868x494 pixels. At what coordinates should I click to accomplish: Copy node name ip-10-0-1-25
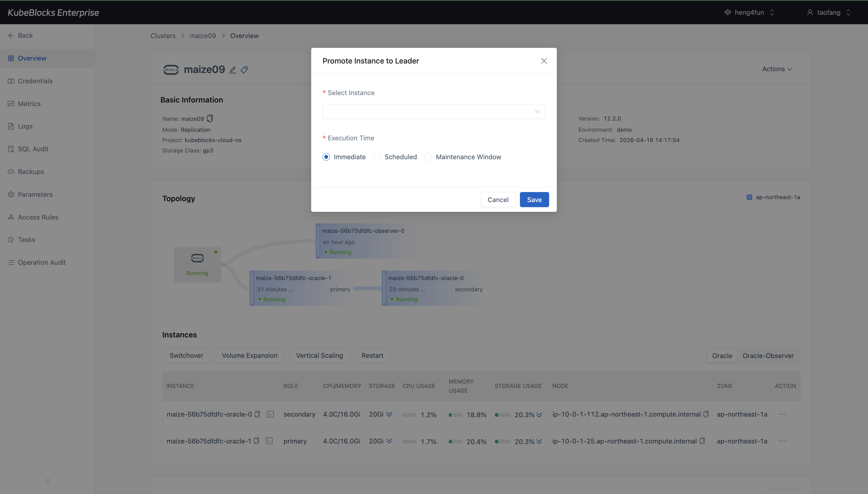click(x=702, y=441)
